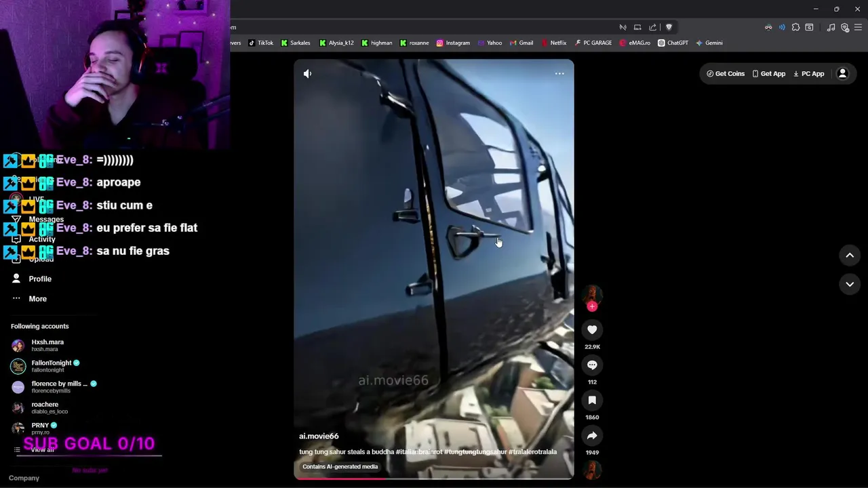Click the Get Coins button

726,73
